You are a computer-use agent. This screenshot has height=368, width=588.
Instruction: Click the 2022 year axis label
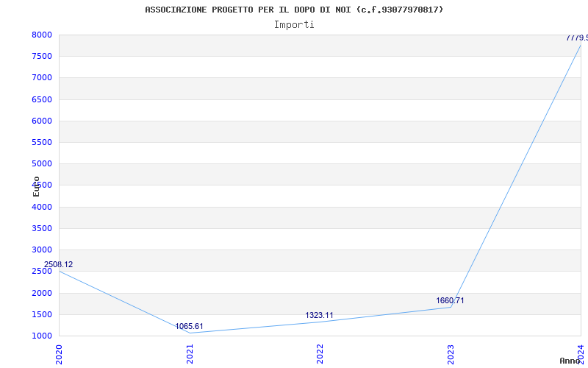click(x=320, y=355)
